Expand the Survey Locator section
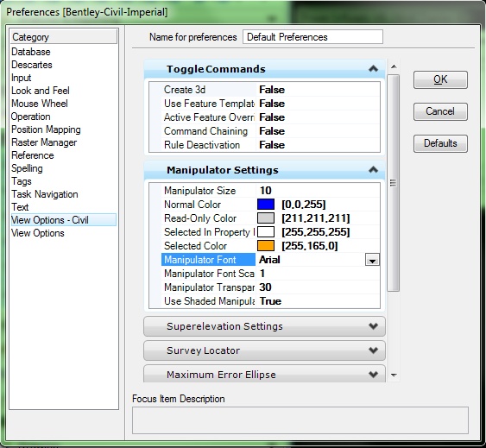Screen dimensions: 486x448 pos(264,350)
